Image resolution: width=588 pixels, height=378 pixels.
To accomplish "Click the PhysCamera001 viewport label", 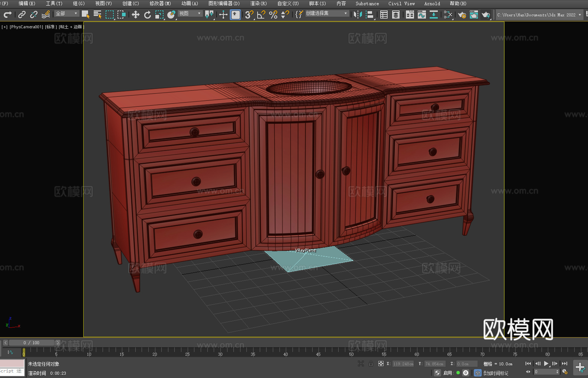I will click(26, 27).
